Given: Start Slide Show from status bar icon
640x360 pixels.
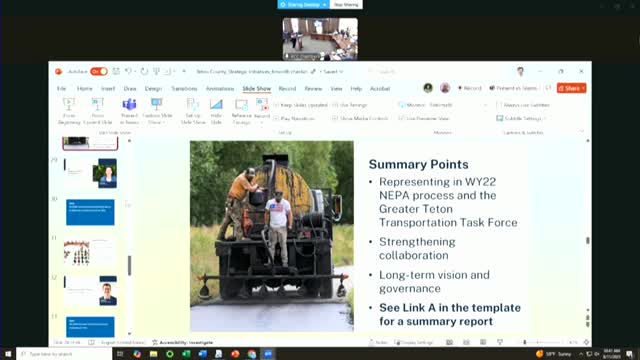Looking at the screenshot, I should (500, 342).
